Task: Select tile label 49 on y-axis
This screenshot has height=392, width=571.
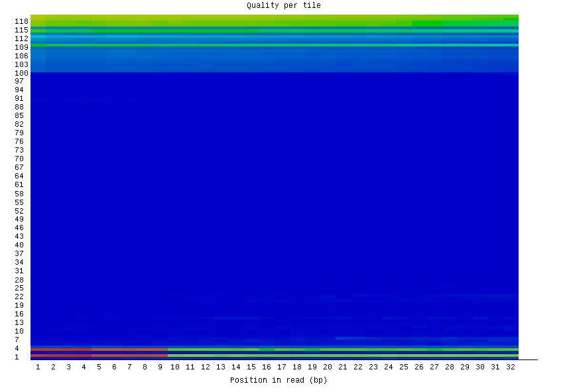Action: pos(19,220)
